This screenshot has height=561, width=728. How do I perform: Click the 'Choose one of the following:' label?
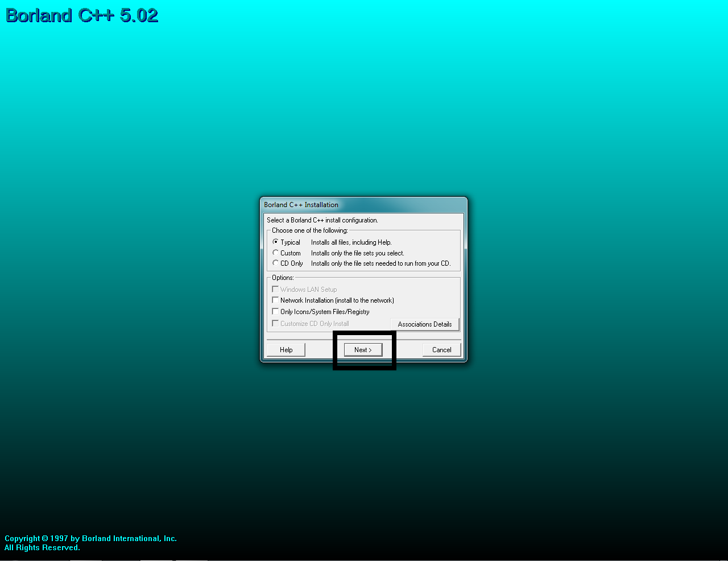tap(310, 230)
